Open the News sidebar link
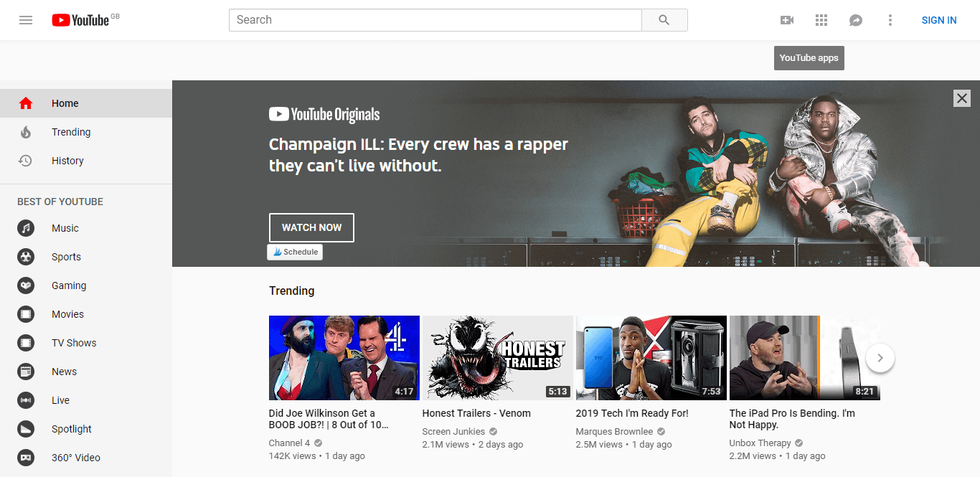 click(86, 372)
